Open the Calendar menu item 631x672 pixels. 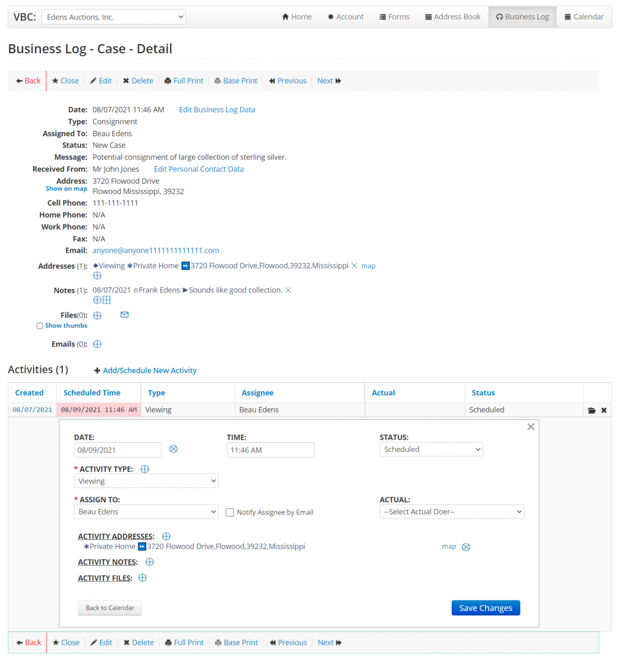click(x=583, y=17)
